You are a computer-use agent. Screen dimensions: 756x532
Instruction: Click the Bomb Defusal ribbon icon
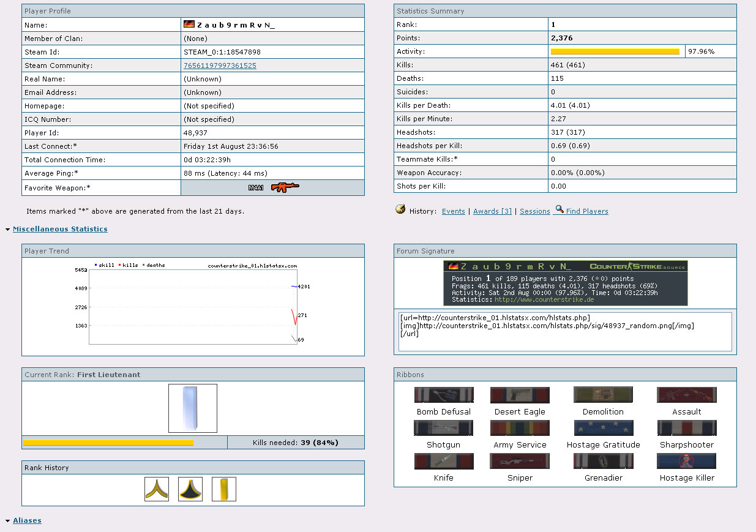coord(444,395)
